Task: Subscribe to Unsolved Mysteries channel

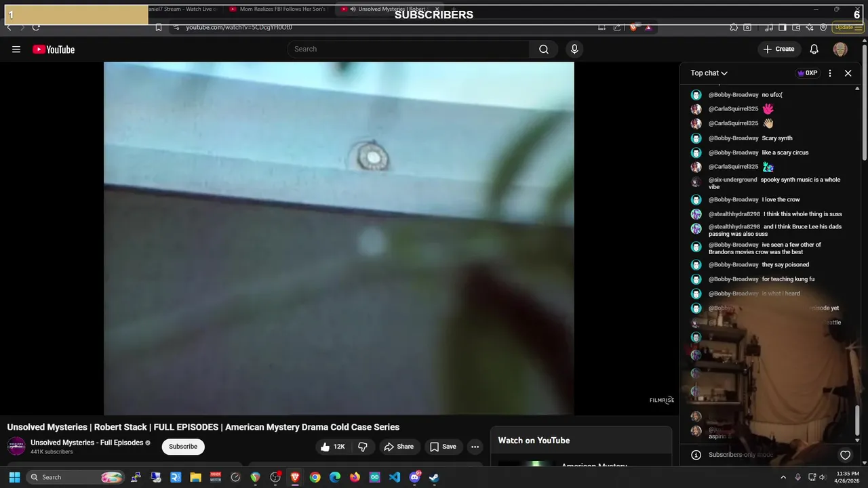Action: coord(183,447)
